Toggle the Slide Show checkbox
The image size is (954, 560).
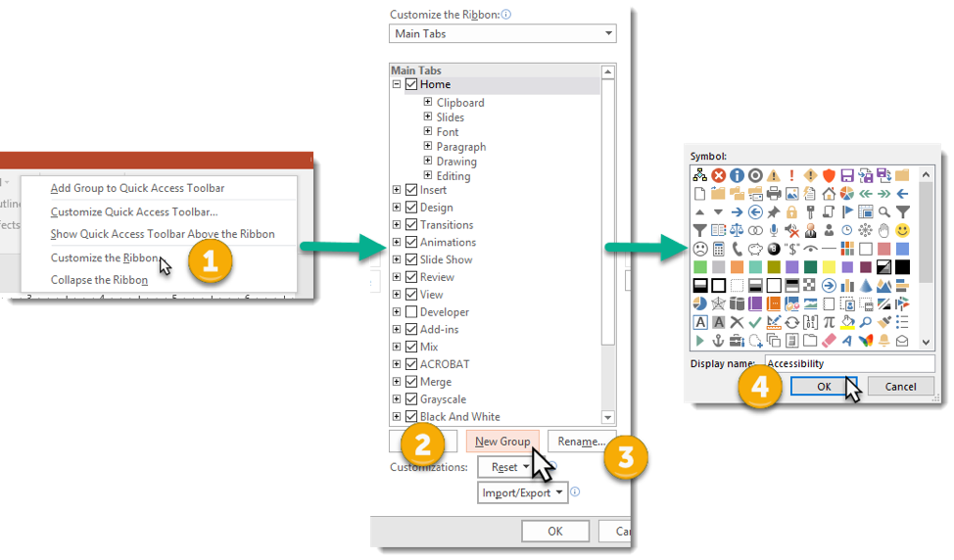(x=411, y=259)
